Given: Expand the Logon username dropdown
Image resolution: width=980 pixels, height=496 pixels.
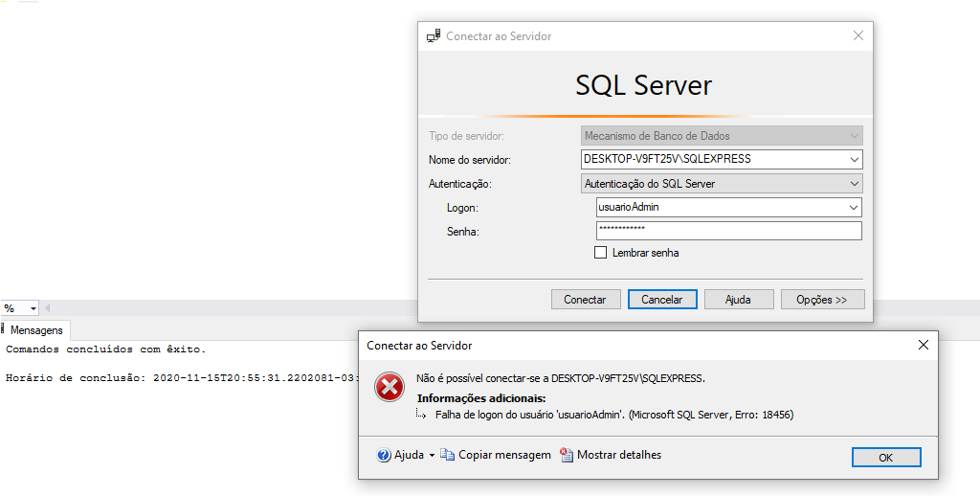Looking at the screenshot, I should click(x=854, y=208).
